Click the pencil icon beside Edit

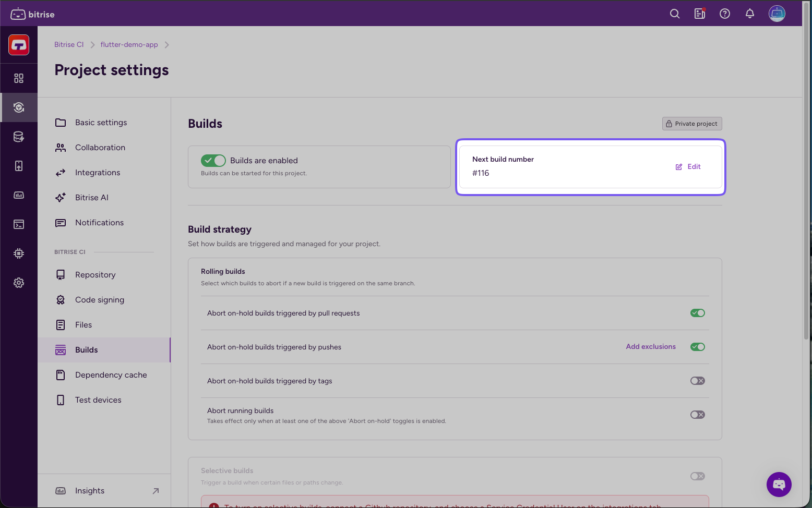click(x=679, y=167)
